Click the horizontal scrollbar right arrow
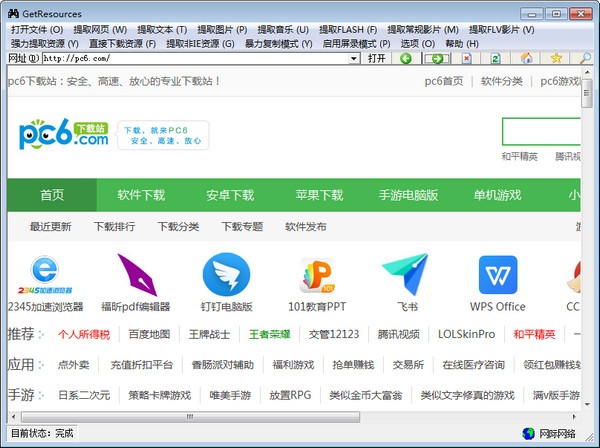This screenshot has height=448, width=600. 574,417
